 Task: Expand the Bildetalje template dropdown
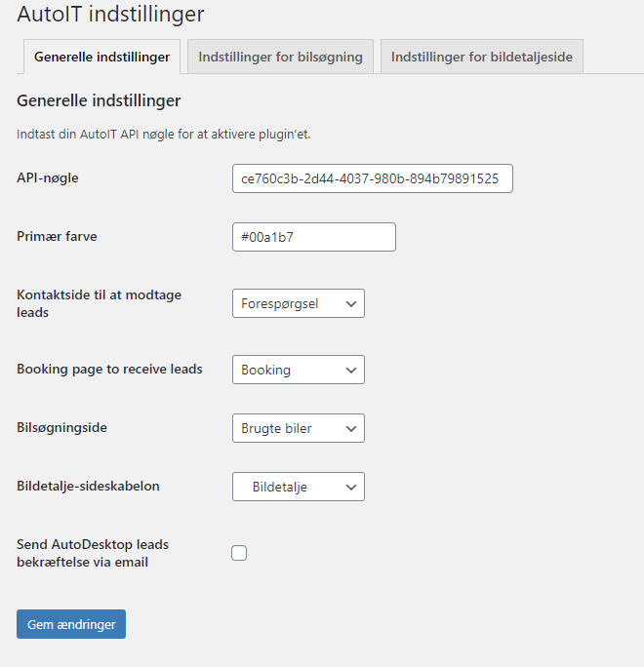(x=299, y=487)
